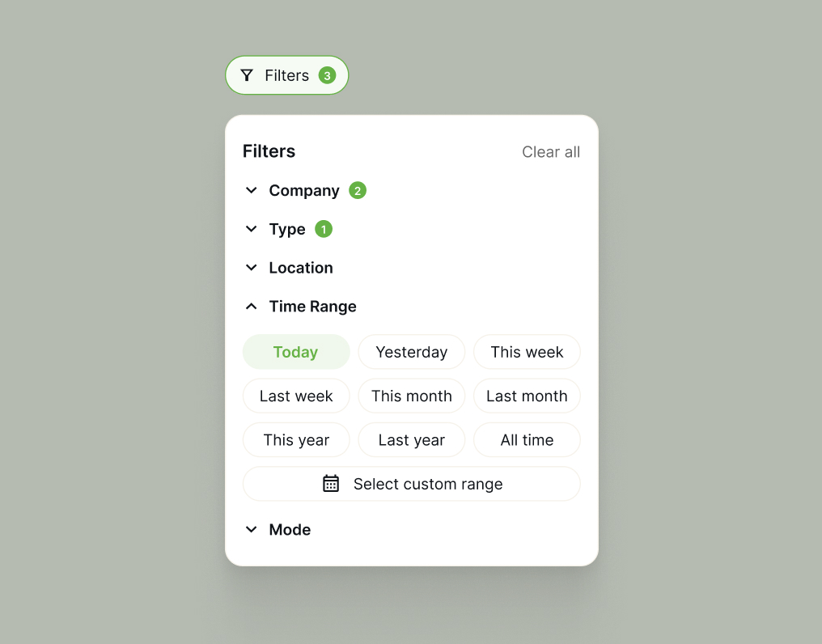The image size is (822, 644).
Task: Select the All time option
Action: [527, 440]
